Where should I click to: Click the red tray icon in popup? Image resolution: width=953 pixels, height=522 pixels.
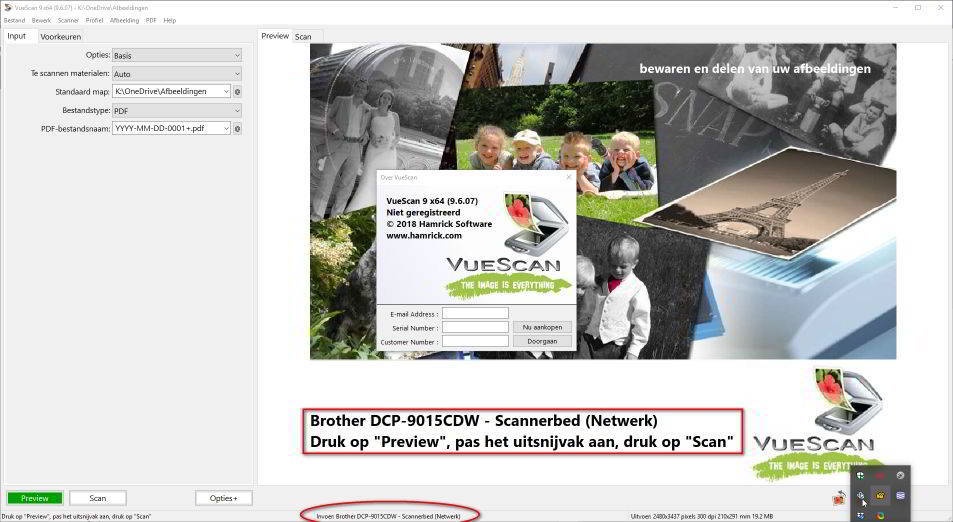coord(881,475)
